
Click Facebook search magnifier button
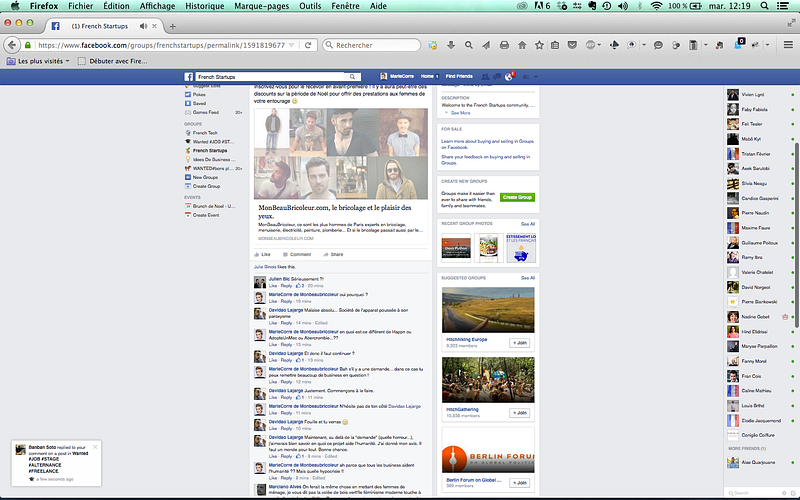click(353, 77)
